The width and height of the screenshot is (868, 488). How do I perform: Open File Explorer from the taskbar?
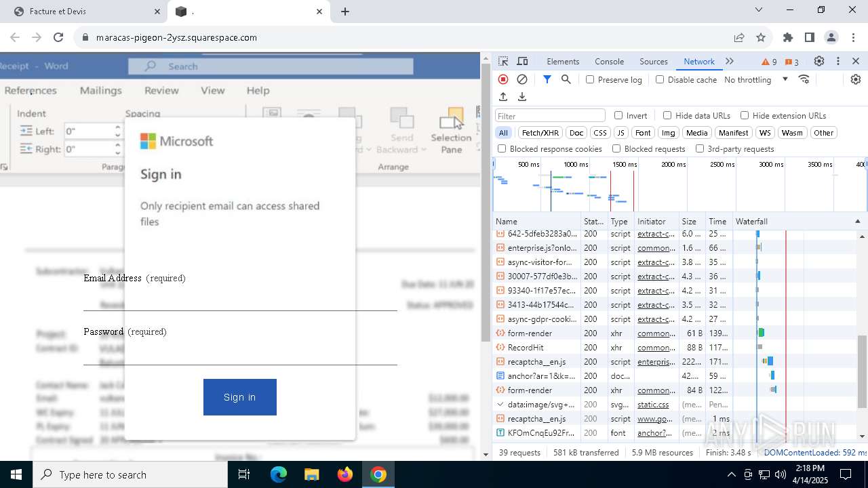[x=312, y=474]
